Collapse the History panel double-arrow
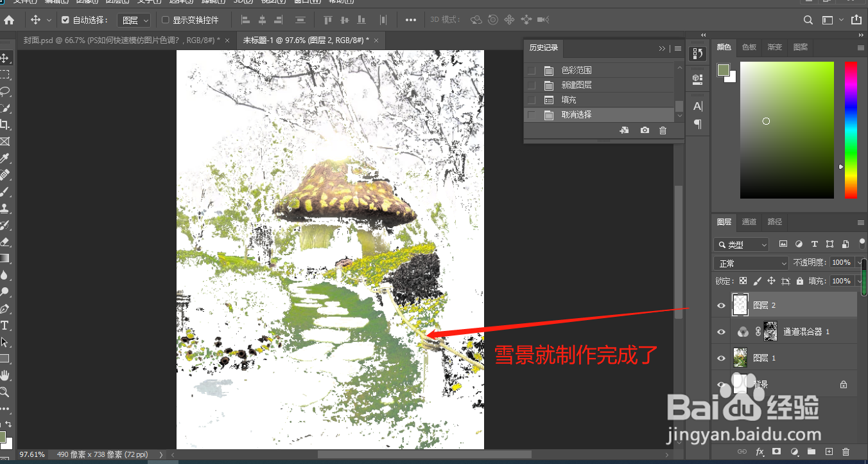Image resolution: width=868 pixels, height=464 pixels. (x=663, y=48)
